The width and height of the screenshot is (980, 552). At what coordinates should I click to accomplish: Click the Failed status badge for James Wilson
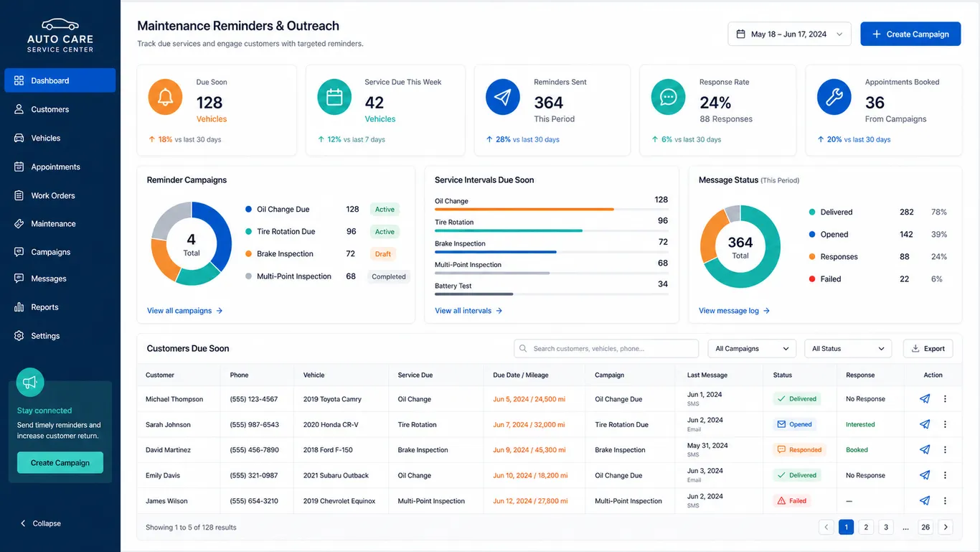[792, 501]
